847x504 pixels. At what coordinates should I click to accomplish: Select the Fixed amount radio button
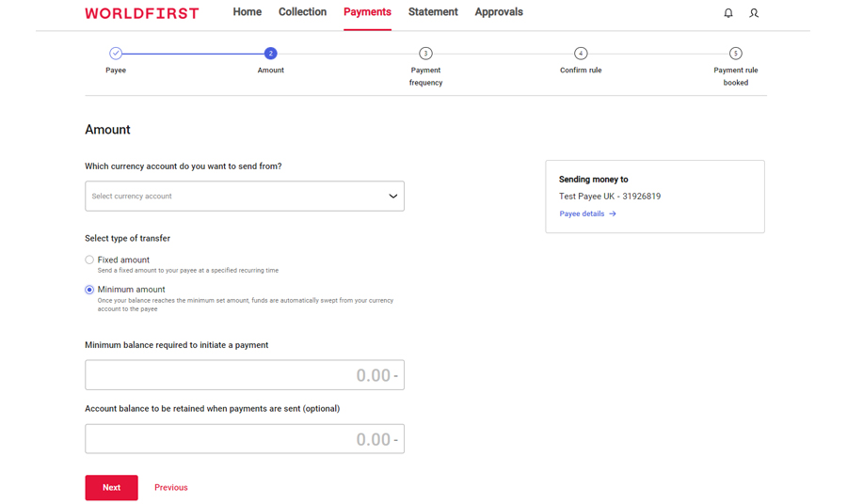coord(90,260)
